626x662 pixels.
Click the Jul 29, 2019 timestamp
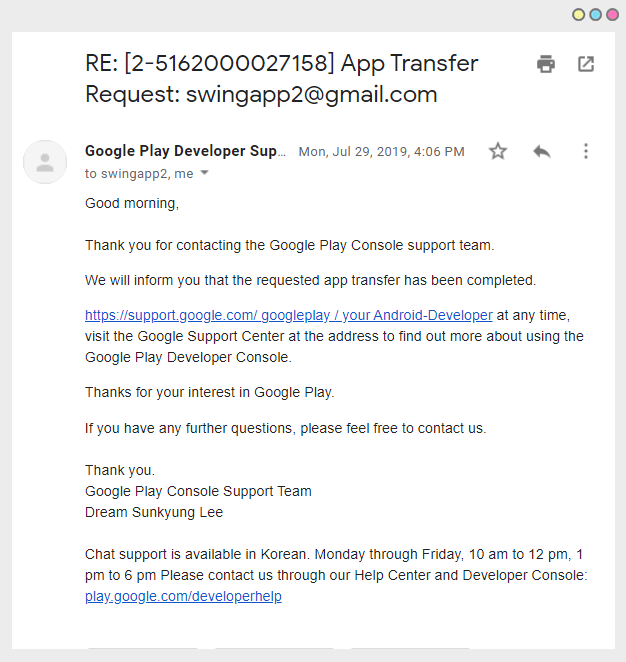(x=381, y=152)
